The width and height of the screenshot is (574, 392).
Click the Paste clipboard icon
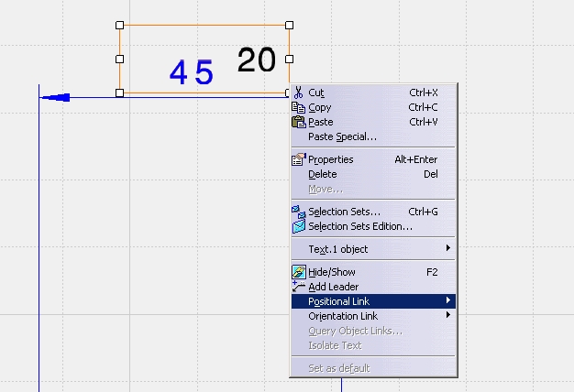[x=299, y=122]
